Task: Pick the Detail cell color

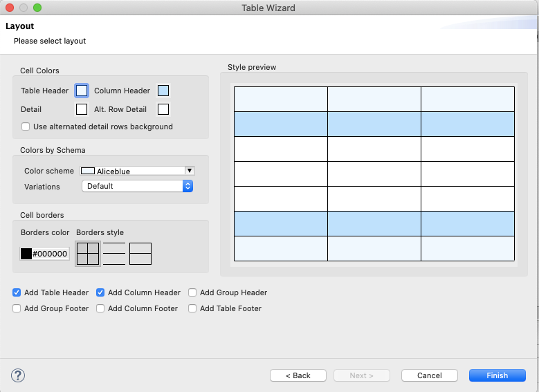Action: 82,109
